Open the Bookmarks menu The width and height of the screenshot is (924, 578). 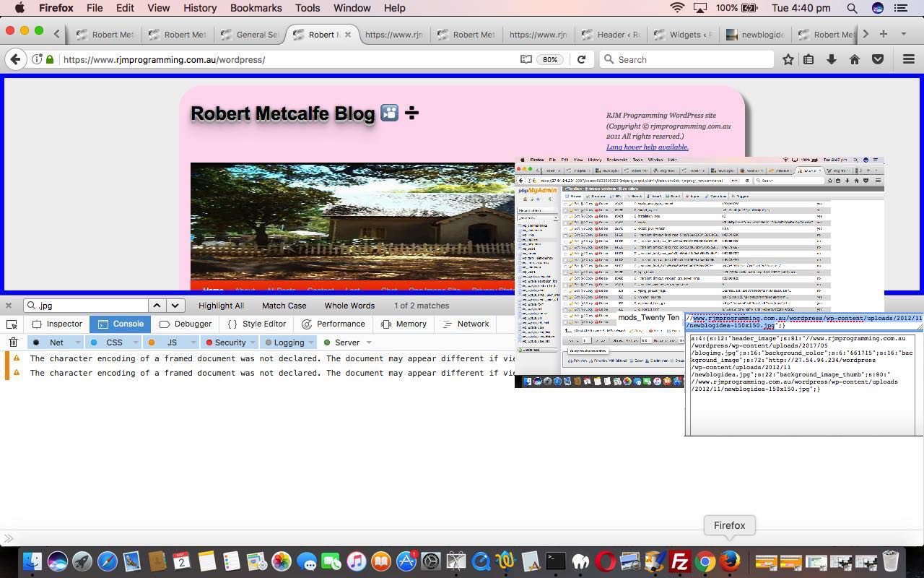(256, 8)
